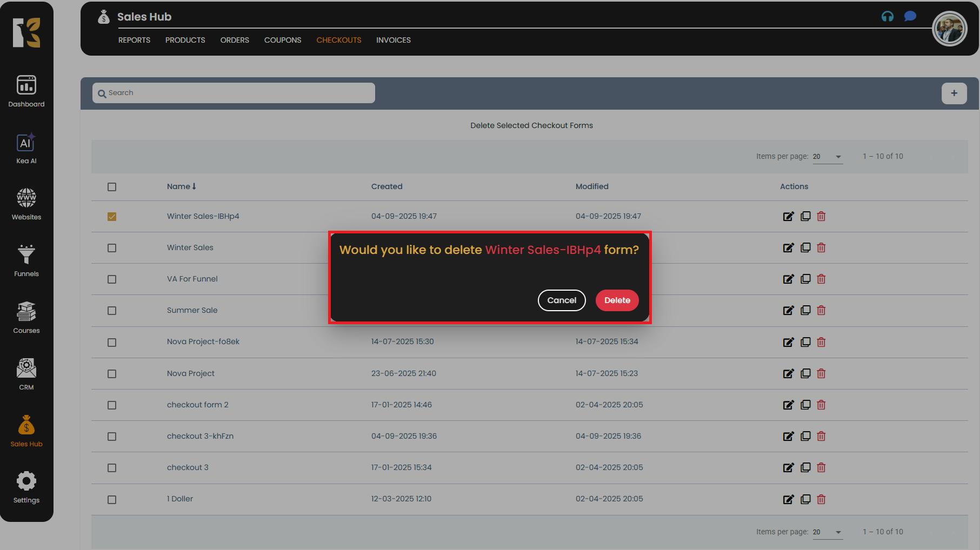The image size is (980, 550).
Task: Toggle the select-all header checkbox
Action: tap(112, 187)
